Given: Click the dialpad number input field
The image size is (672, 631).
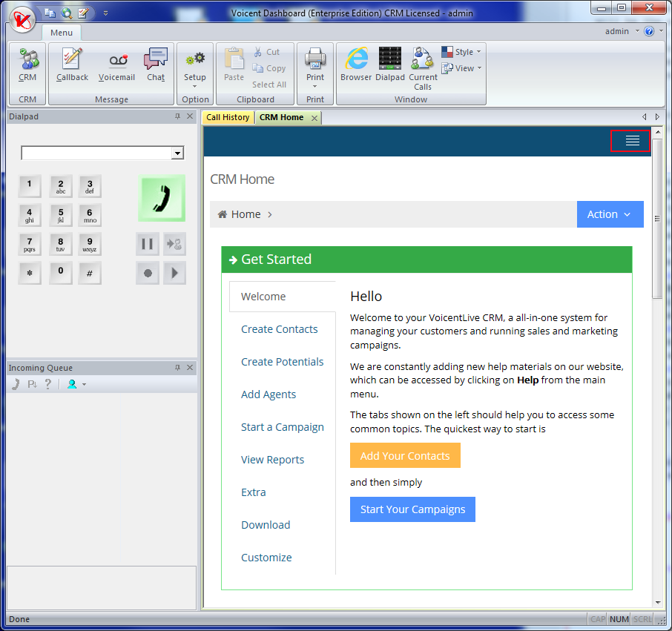Looking at the screenshot, I should click(x=96, y=153).
